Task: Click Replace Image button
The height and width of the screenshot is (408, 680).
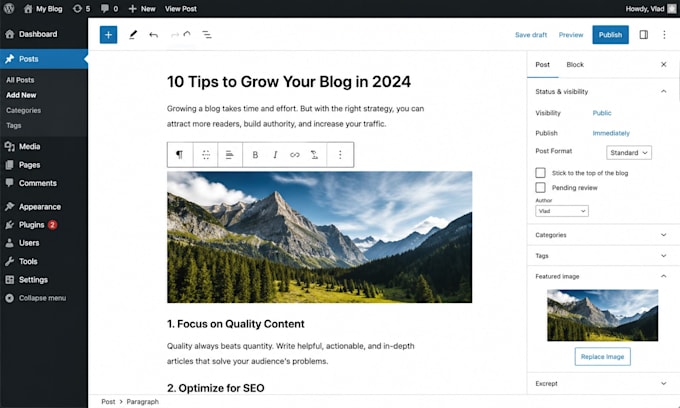Action: pos(602,356)
